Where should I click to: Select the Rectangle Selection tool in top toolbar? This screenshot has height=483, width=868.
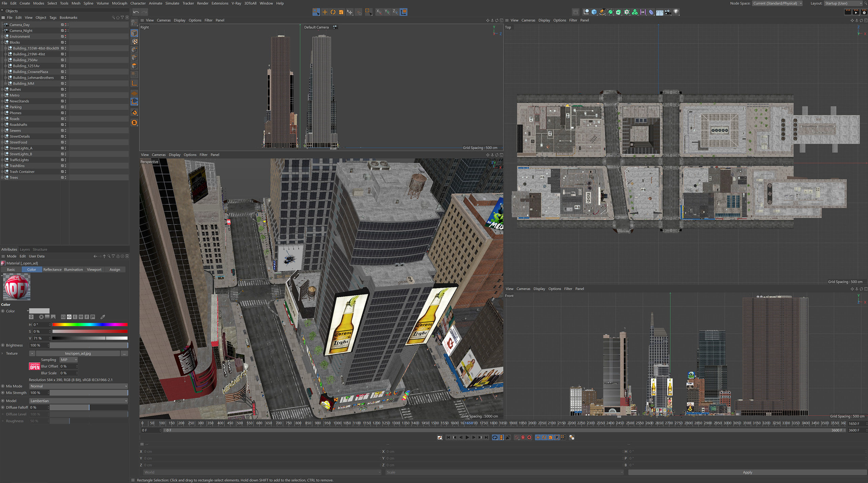pos(316,12)
